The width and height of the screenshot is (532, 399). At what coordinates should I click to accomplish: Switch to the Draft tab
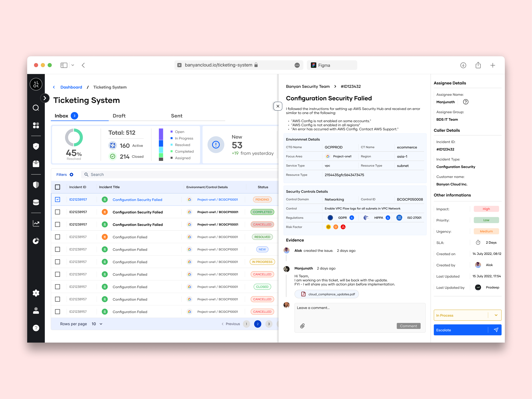[119, 116]
